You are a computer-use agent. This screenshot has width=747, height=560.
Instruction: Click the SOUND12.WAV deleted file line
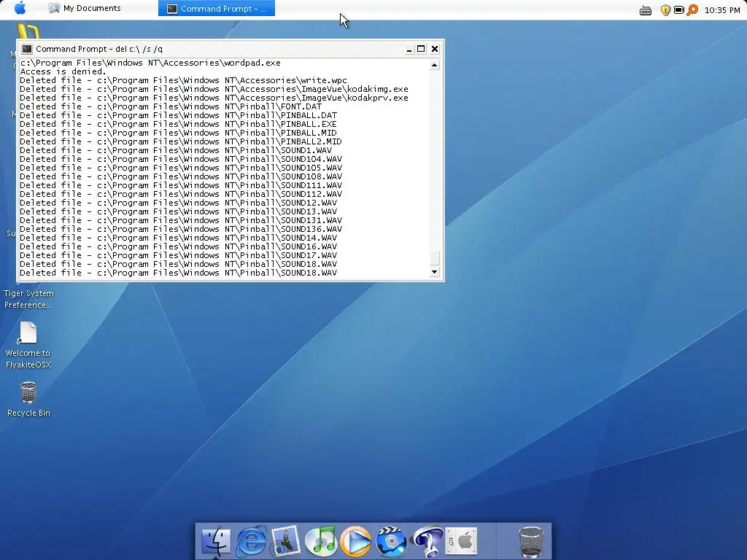coord(178,203)
